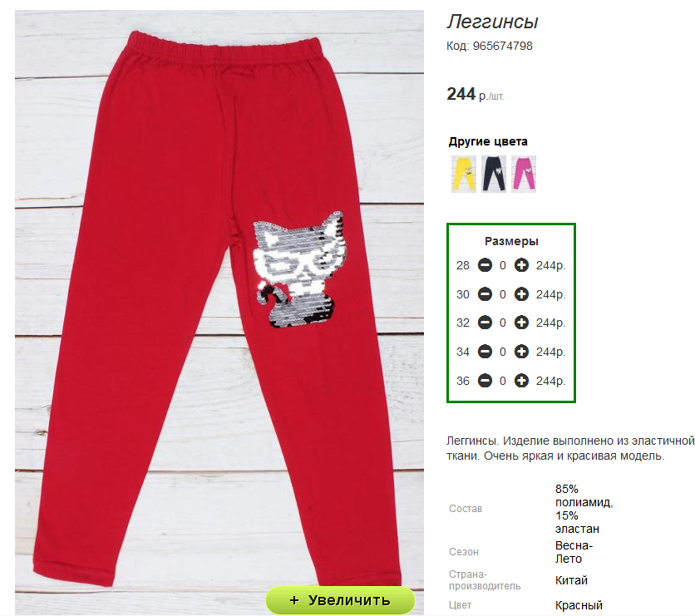Increase quantity for size 34
The height and width of the screenshot is (616, 695).
[521, 352]
